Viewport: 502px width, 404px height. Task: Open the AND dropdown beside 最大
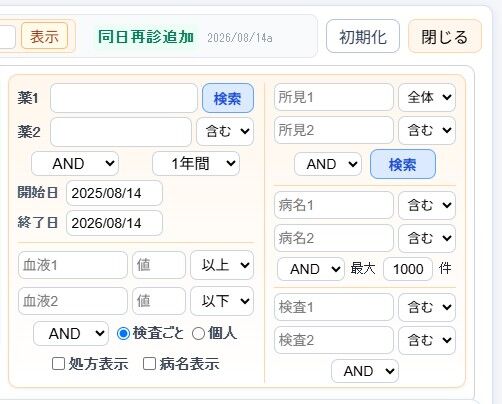tap(311, 269)
